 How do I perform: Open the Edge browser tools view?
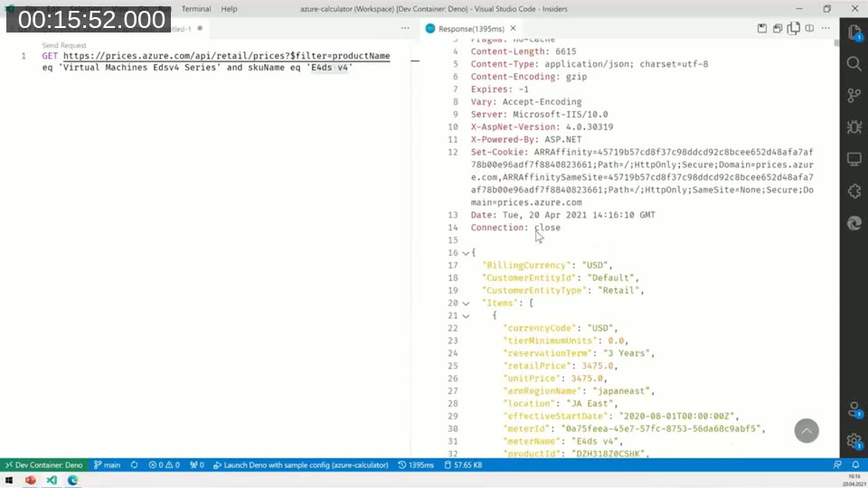pos(854,223)
